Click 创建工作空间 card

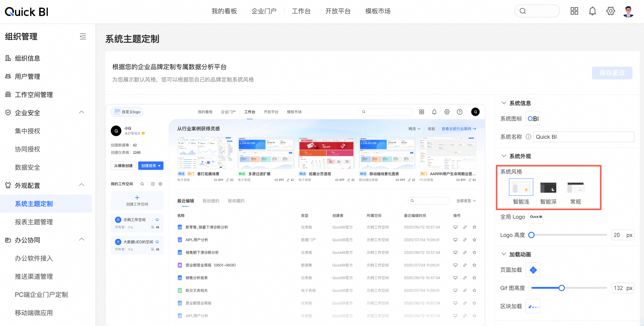pos(137,201)
